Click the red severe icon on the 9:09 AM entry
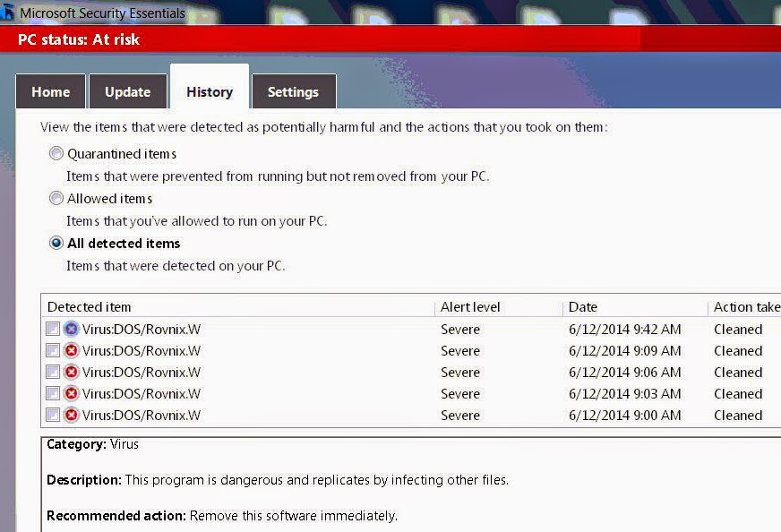This screenshot has height=532, width=781. 69,350
